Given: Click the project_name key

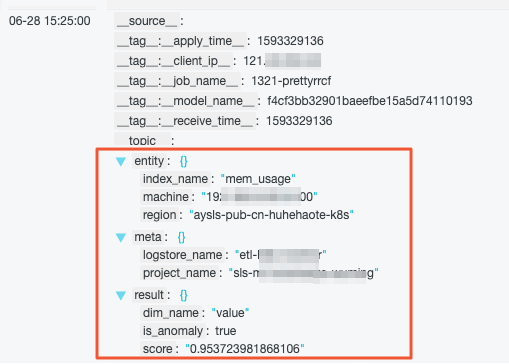Looking at the screenshot, I should point(179,273).
